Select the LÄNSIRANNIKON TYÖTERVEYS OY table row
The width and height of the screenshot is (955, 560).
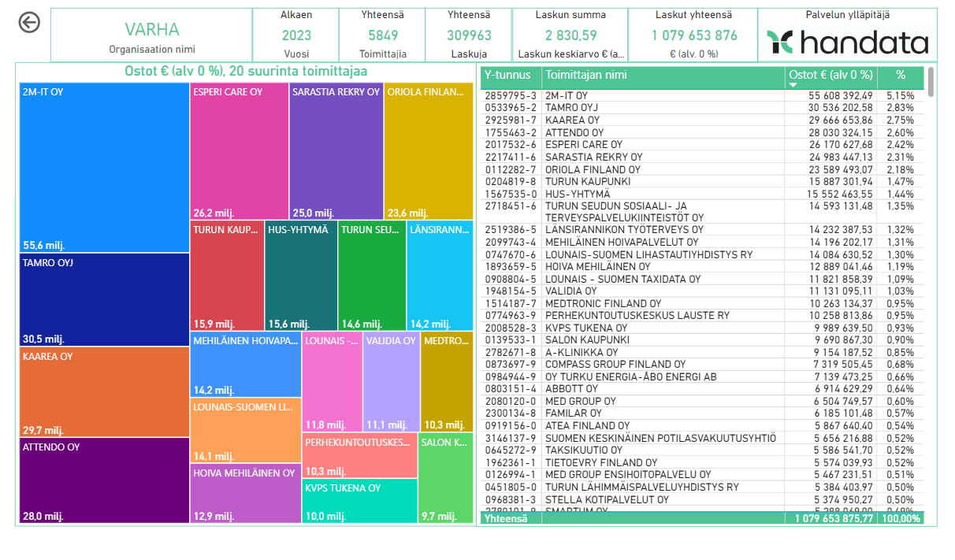coord(702,230)
